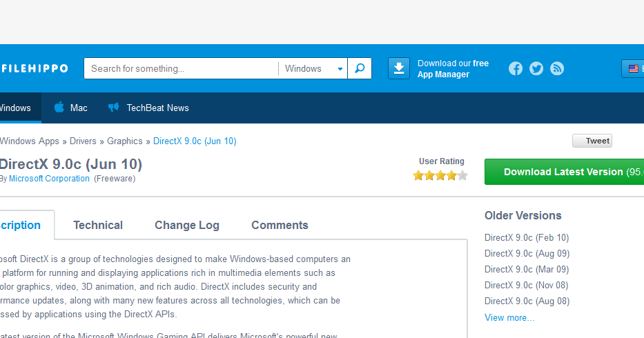Click the FileHippo logo

pyautogui.click(x=34, y=68)
